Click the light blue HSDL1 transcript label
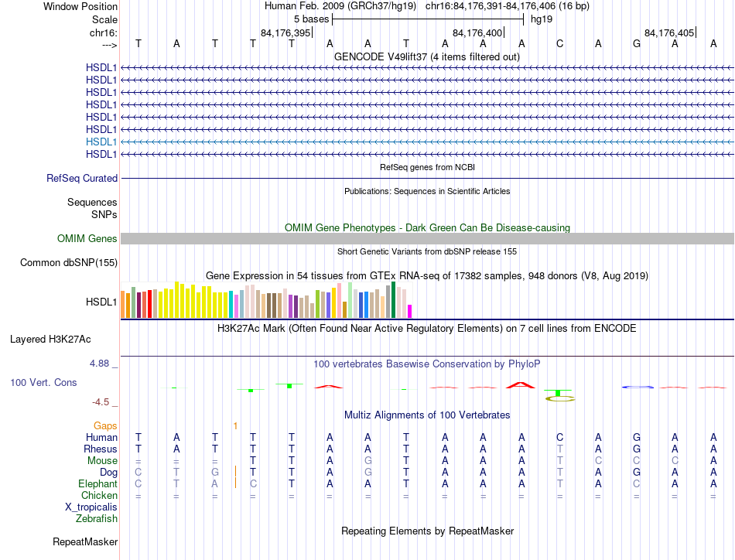This screenshot has height=560, width=735. (101, 142)
